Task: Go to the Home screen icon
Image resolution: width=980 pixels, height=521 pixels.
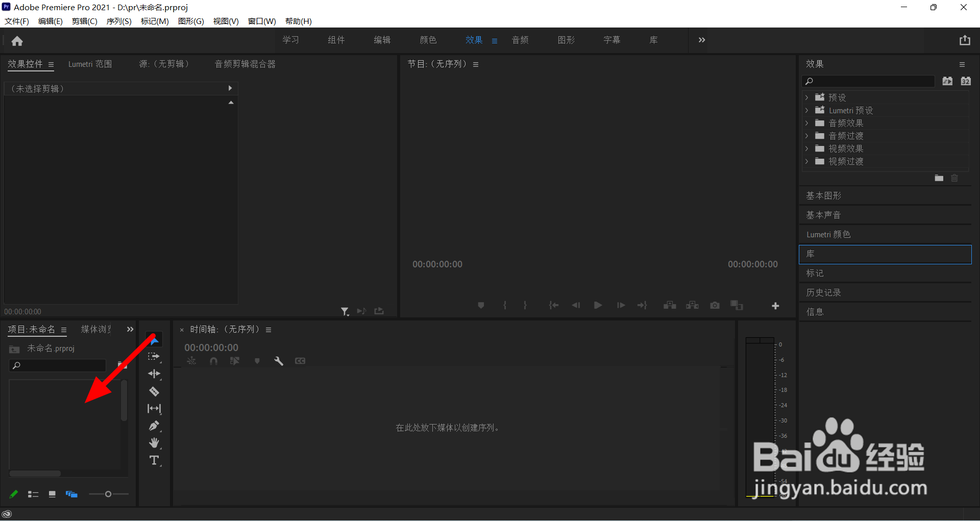Action: coord(17,41)
